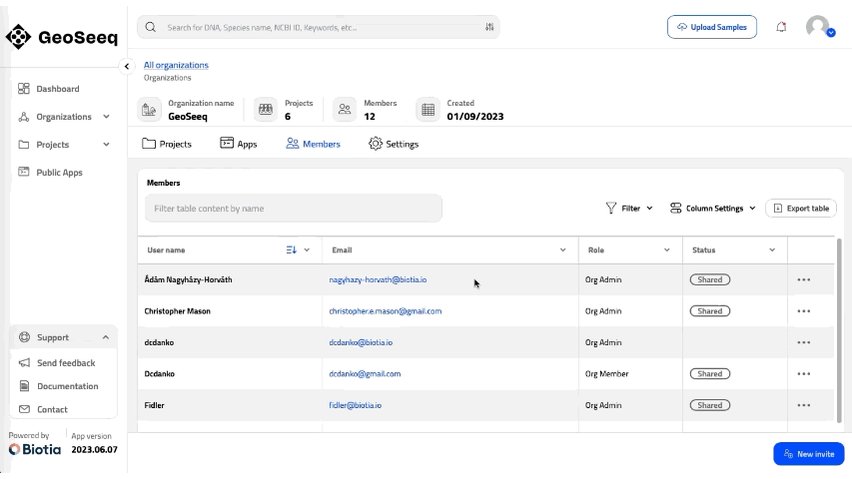Open the Filter dropdown
Viewport: 852px width, 479px height.
629,209
